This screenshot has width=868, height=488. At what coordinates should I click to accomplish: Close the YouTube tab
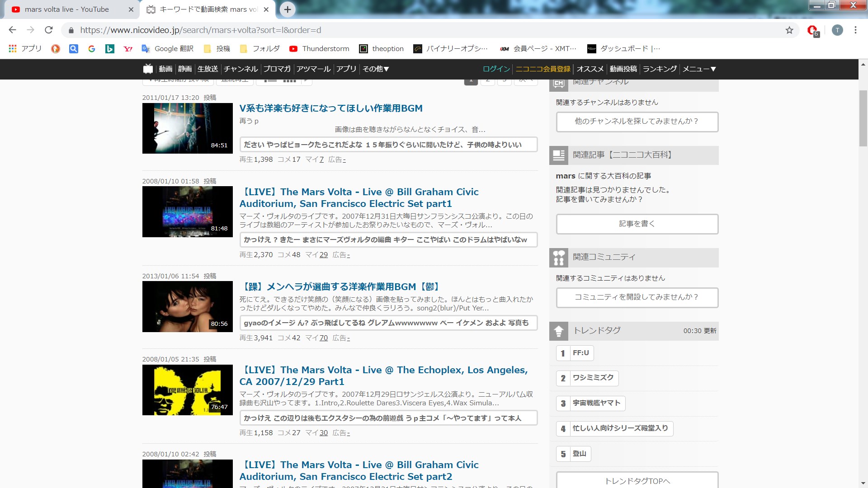[x=131, y=9]
